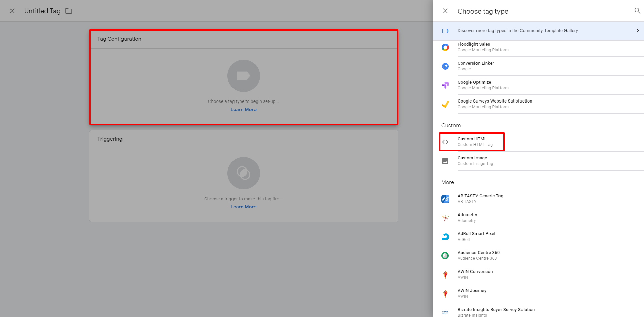Click the folder icon beside Untitled Tag
The width and height of the screenshot is (644, 317).
pos(68,11)
